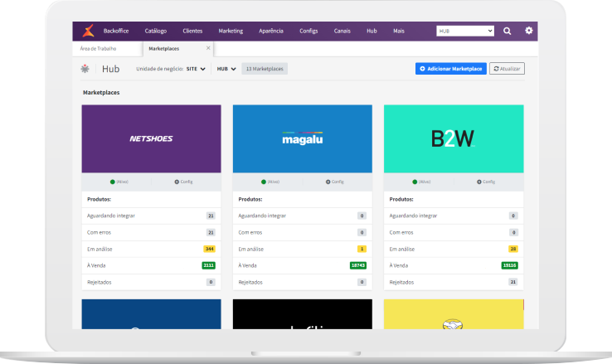Click the orange logo in the top navigation bar
This screenshot has width=612, height=364.
88,31
